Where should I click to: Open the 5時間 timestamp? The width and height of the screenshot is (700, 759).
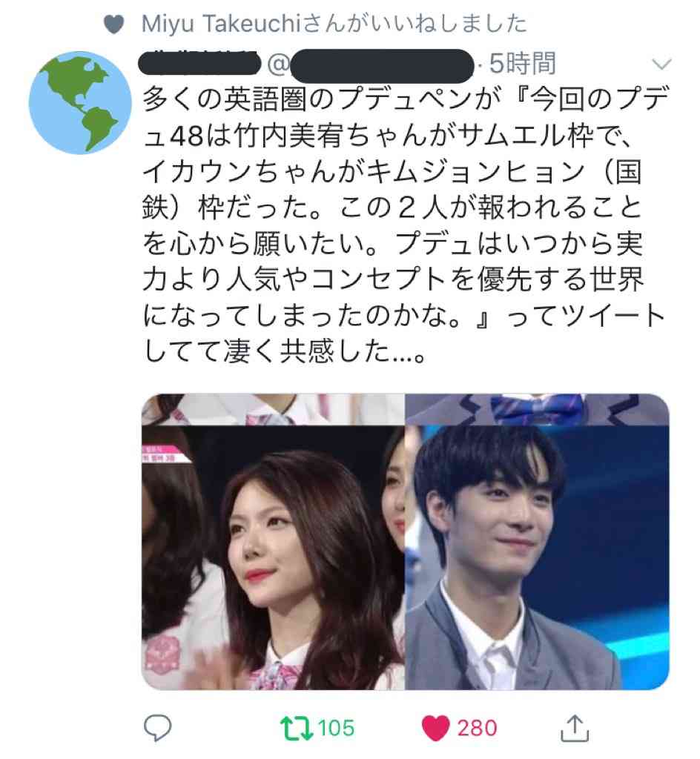coord(522,64)
